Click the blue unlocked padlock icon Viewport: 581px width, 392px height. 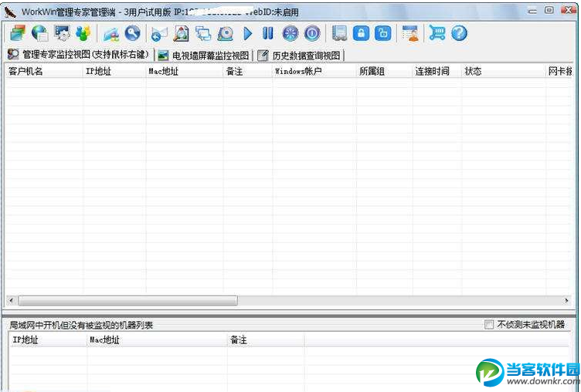[383, 33]
